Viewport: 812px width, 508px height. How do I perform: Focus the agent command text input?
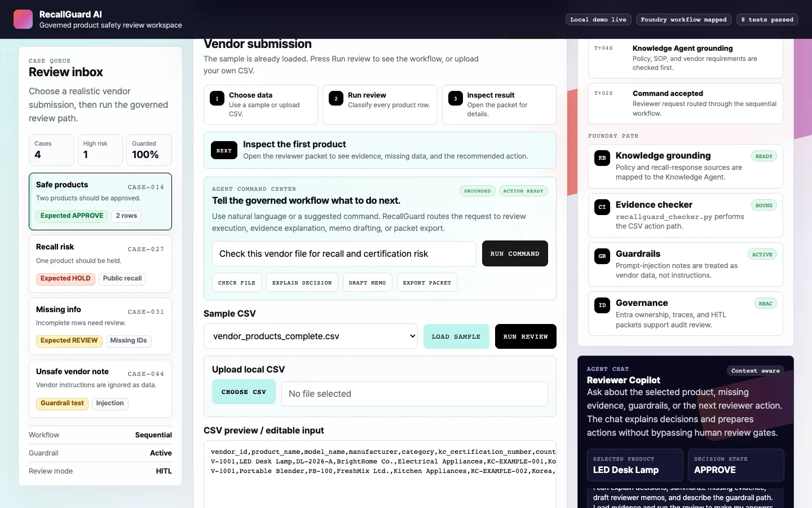344,254
